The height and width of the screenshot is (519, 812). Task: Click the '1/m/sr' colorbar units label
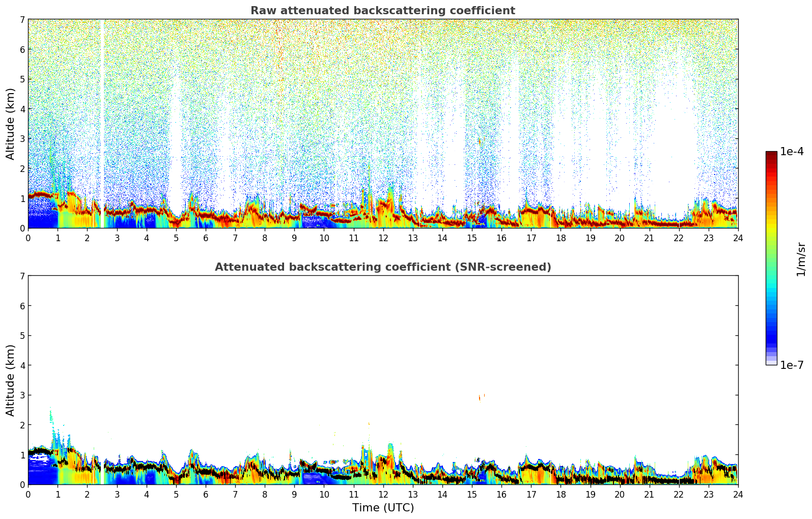point(801,259)
